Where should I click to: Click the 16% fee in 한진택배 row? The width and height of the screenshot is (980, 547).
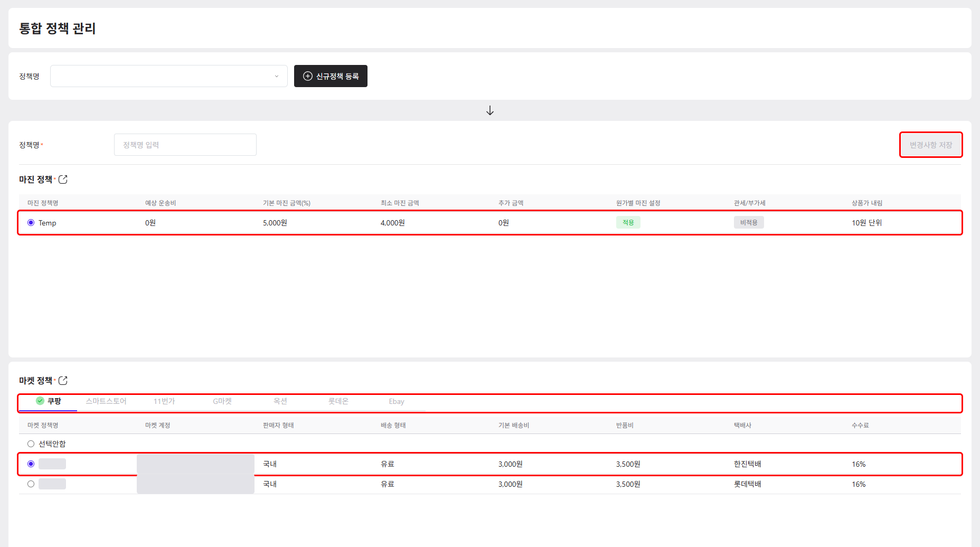coord(859,464)
